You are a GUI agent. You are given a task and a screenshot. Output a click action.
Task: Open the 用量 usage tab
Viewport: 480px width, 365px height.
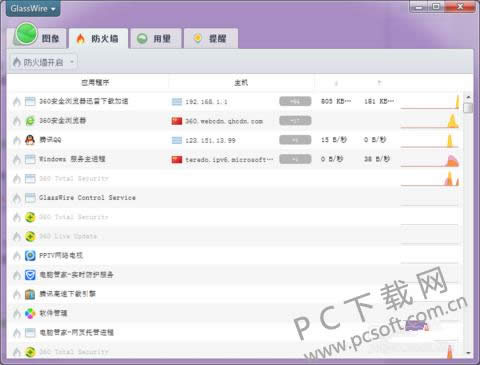pos(155,39)
